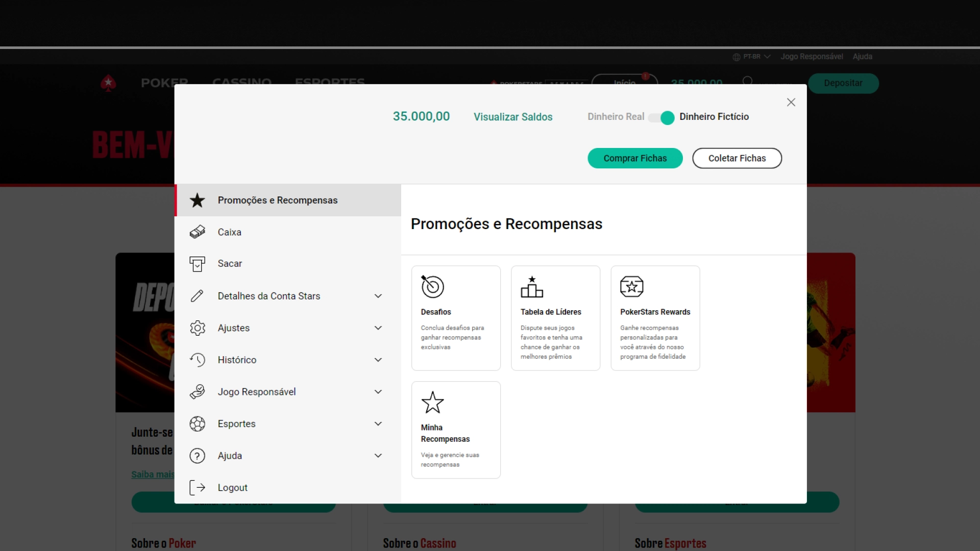Screen dimensions: 980x551
Task: Click the Saiba mais link behind the modal
Action: click(153, 474)
